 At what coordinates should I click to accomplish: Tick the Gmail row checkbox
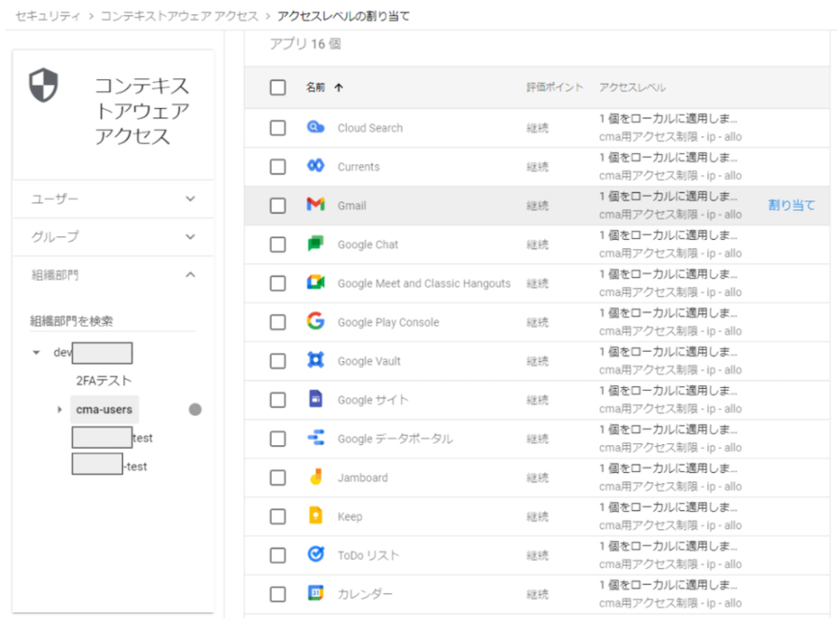(278, 205)
